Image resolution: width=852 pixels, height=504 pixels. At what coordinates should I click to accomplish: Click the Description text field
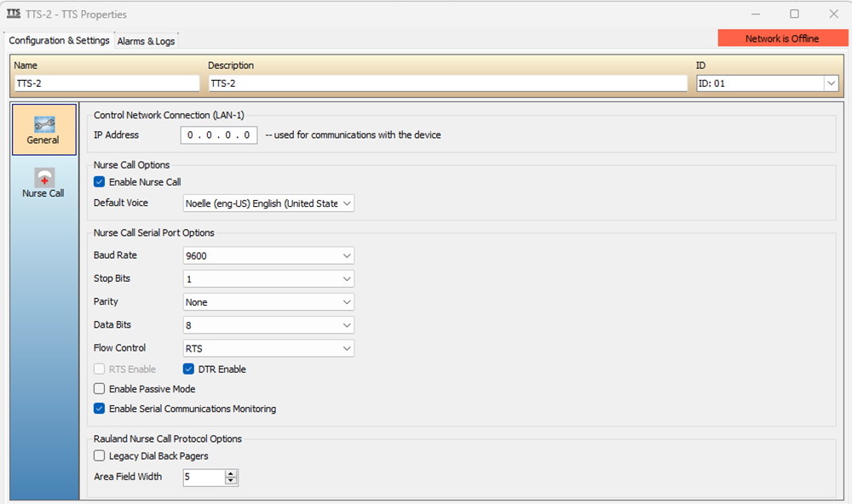coord(448,83)
